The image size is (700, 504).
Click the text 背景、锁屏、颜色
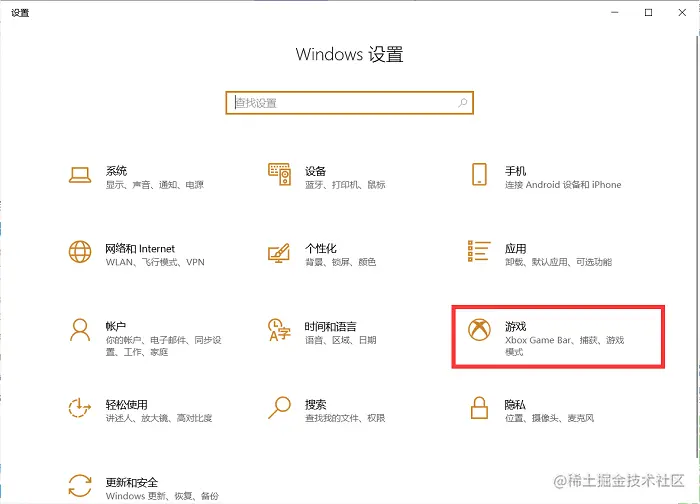341,262
